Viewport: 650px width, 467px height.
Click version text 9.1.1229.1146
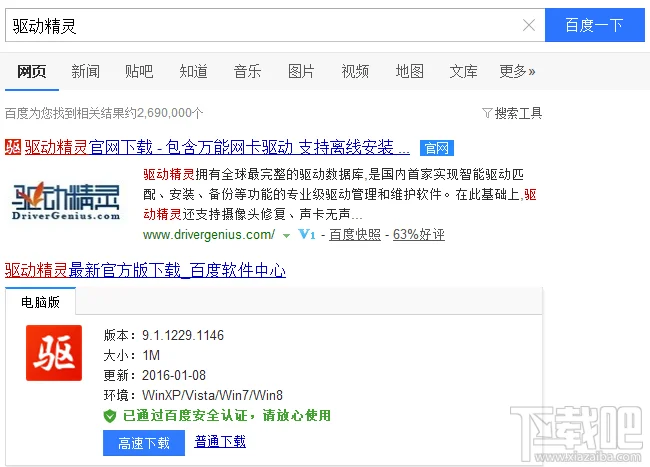click(183, 335)
